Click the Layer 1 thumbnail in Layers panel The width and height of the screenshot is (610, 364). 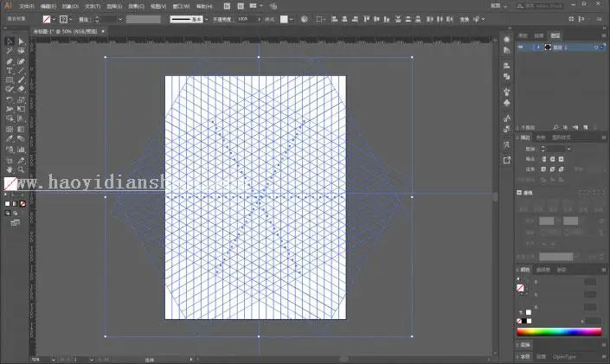[x=548, y=47]
